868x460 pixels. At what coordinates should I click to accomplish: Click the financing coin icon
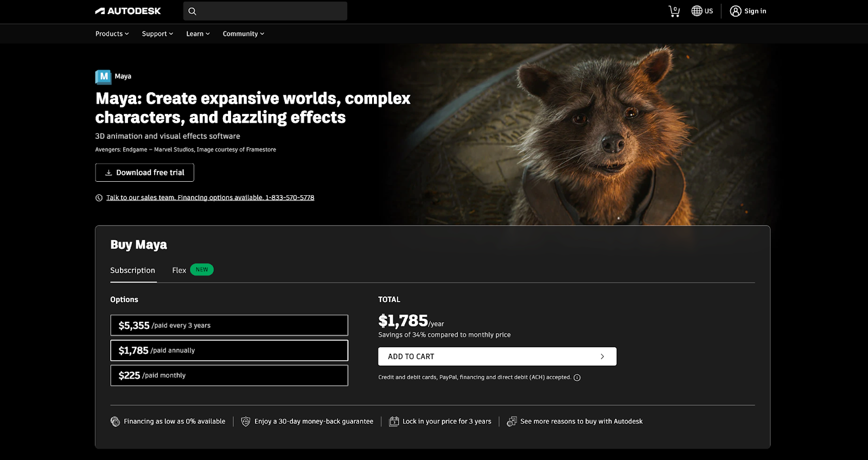click(x=115, y=421)
